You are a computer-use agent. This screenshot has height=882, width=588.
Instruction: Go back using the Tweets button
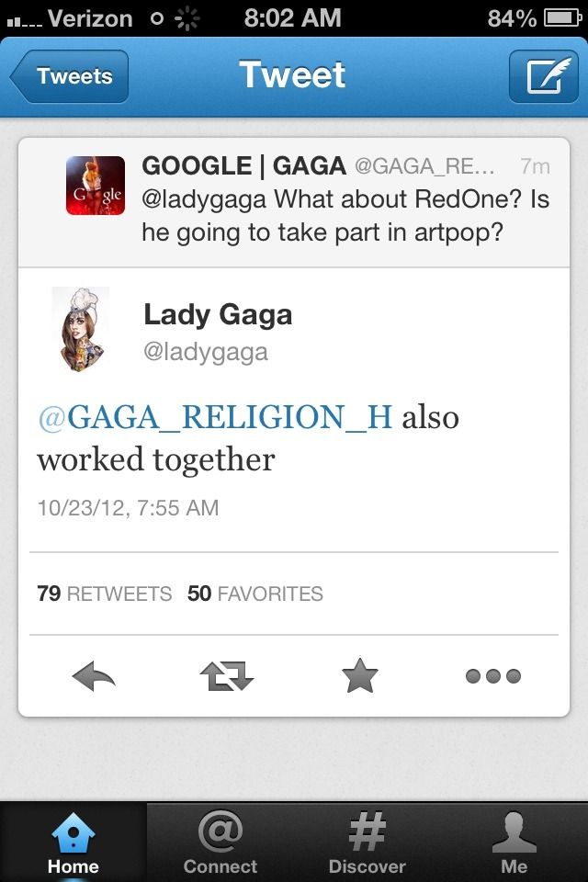tap(70, 76)
